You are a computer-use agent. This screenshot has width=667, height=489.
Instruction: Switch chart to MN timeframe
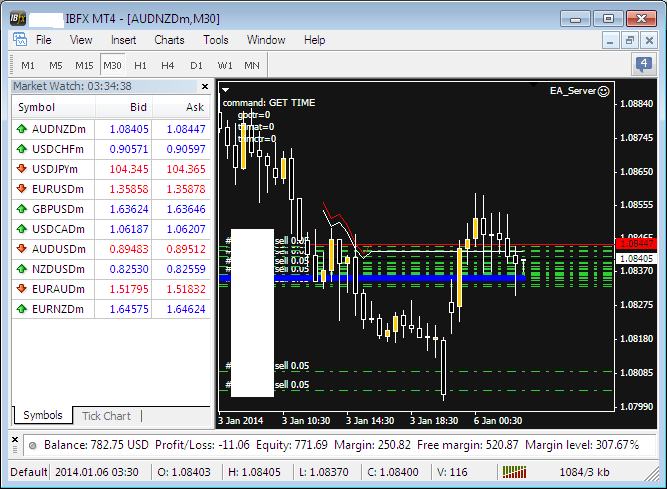(252, 65)
